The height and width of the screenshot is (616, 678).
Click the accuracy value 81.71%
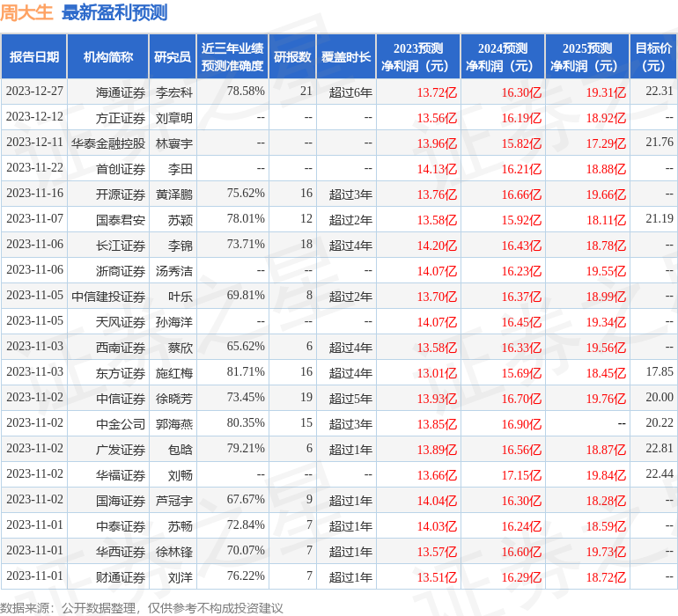click(x=246, y=371)
